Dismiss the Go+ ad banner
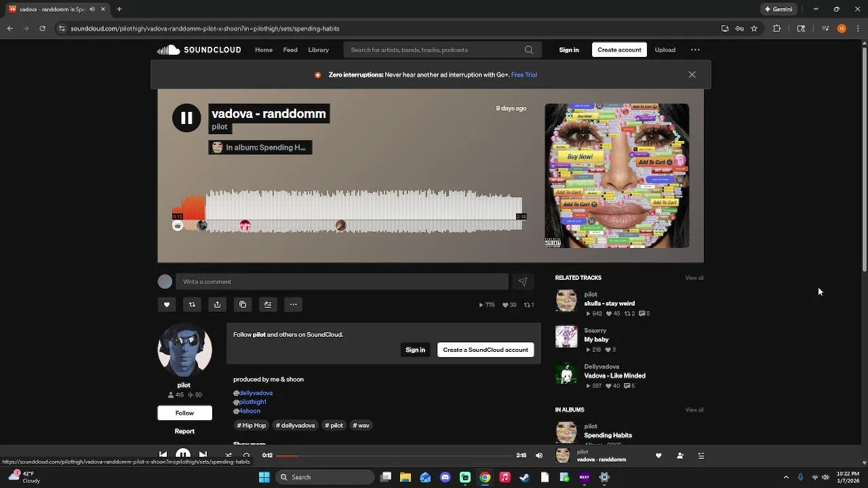This screenshot has width=868, height=488. [x=692, y=75]
